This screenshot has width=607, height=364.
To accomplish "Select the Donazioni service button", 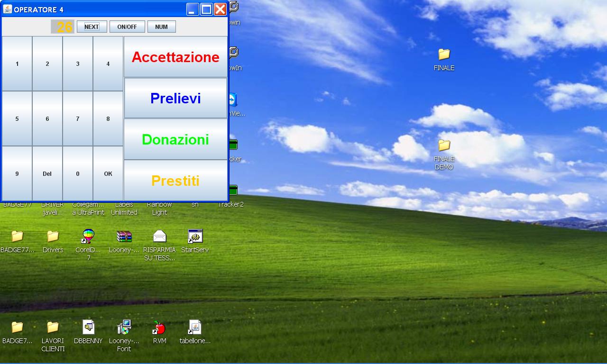I will tap(175, 139).
